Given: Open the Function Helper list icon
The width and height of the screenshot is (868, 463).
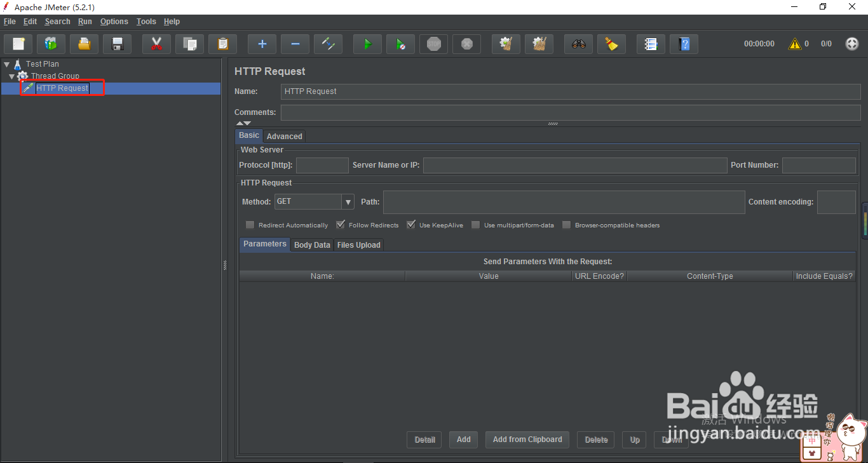Looking at the screenshot, I should 651,44.
